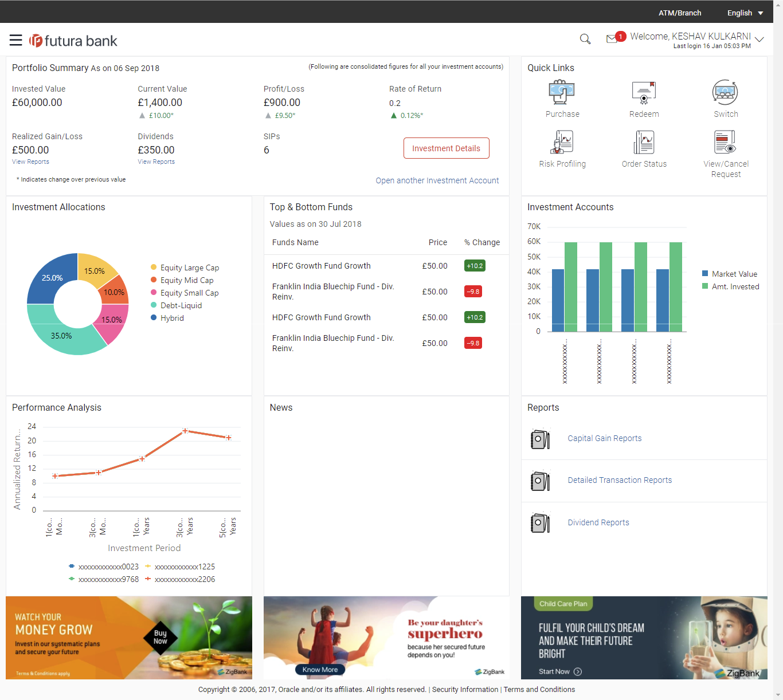Image resolution: width=783 pixels, height=700 pixels.
Task: Click the green Rate of Return arrow
Action: [394, 116]
